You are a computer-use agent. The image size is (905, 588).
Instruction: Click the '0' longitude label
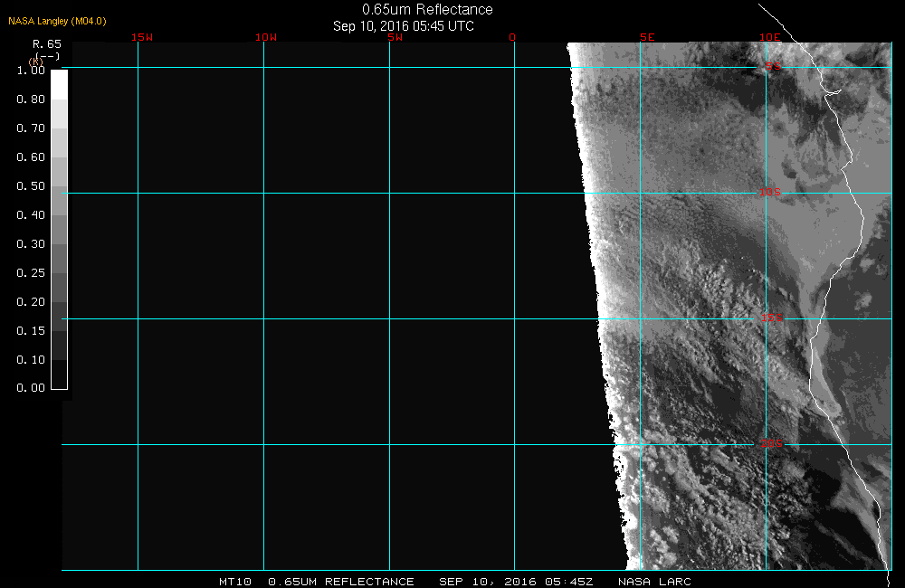click(x=512, y=37)
